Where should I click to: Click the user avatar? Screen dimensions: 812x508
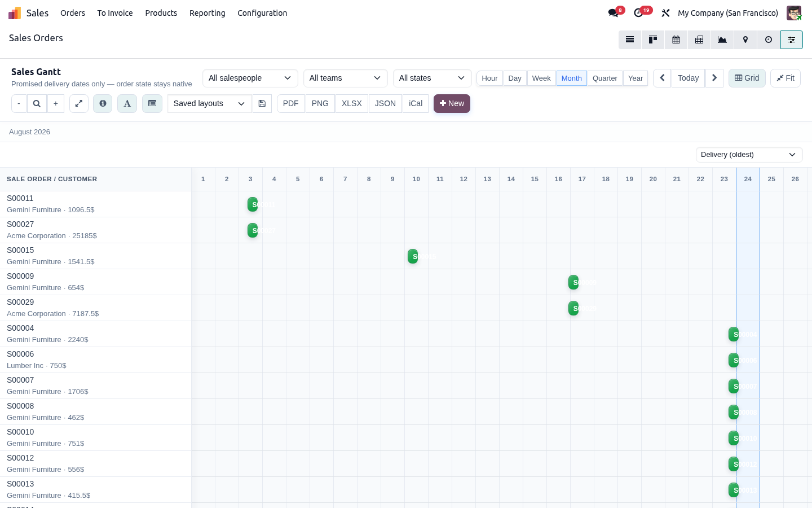pos(794,13)
